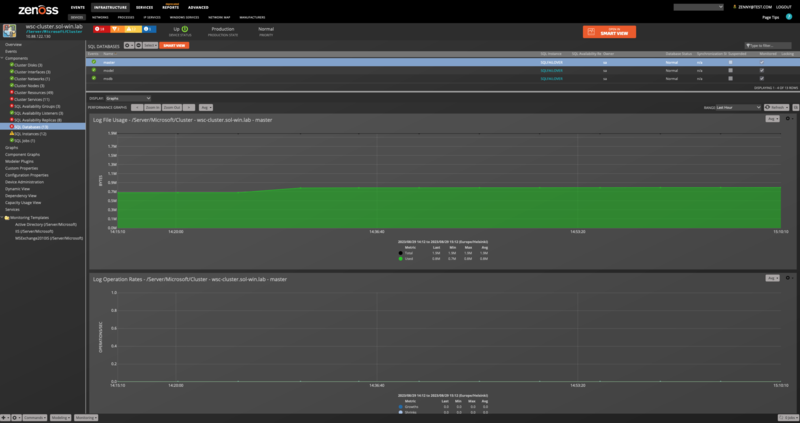Click the yellow warning events count badge
This screenshot has height=423, width=800.
click(x=133, y=29)
